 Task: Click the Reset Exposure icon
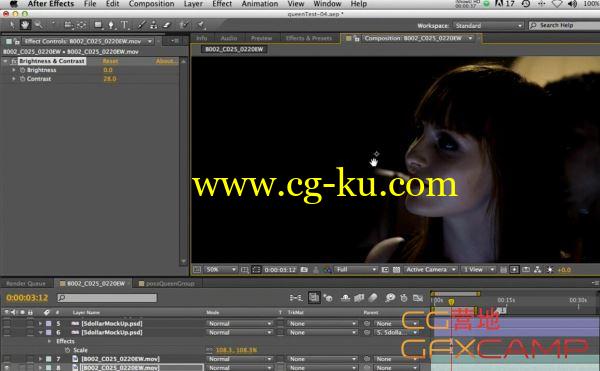(x=550, y=270)
